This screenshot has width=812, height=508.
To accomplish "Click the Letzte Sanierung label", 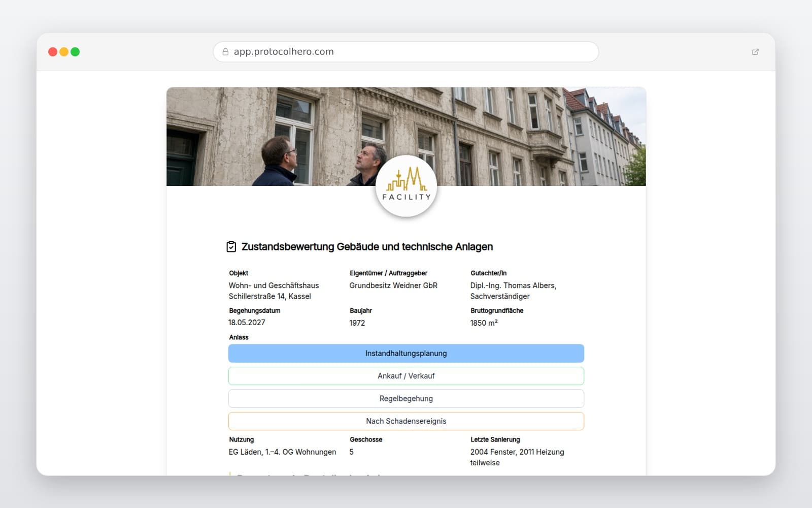I will click(495, 440).
